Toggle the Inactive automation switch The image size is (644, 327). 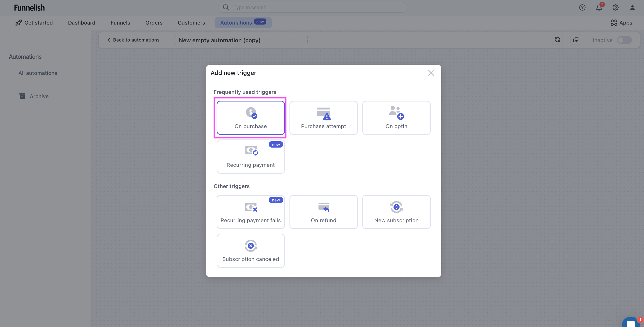[624, 40]
